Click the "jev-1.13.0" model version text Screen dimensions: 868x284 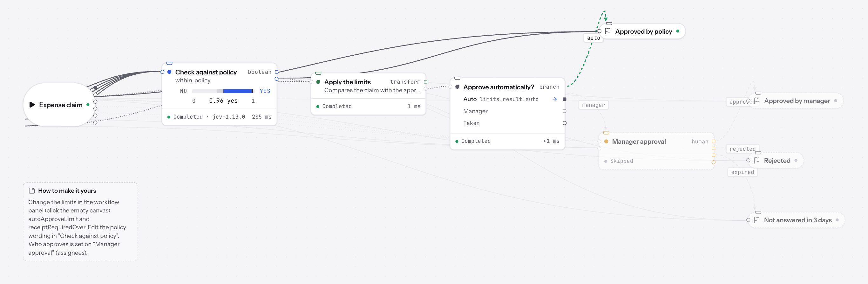(228, 117)
